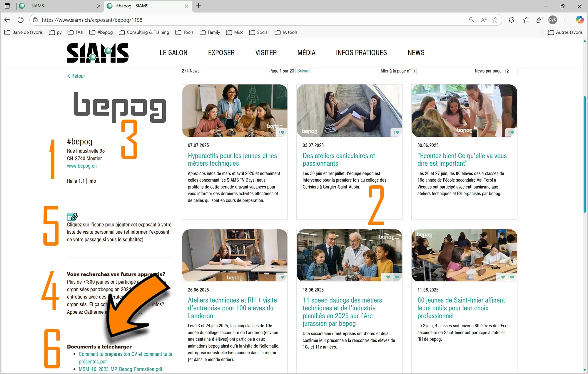Open a new tab with plus button

coord(199,6)
